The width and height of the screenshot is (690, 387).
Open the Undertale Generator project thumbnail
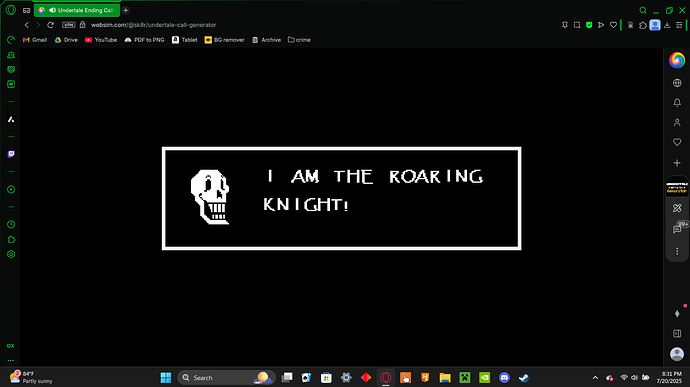677,188
